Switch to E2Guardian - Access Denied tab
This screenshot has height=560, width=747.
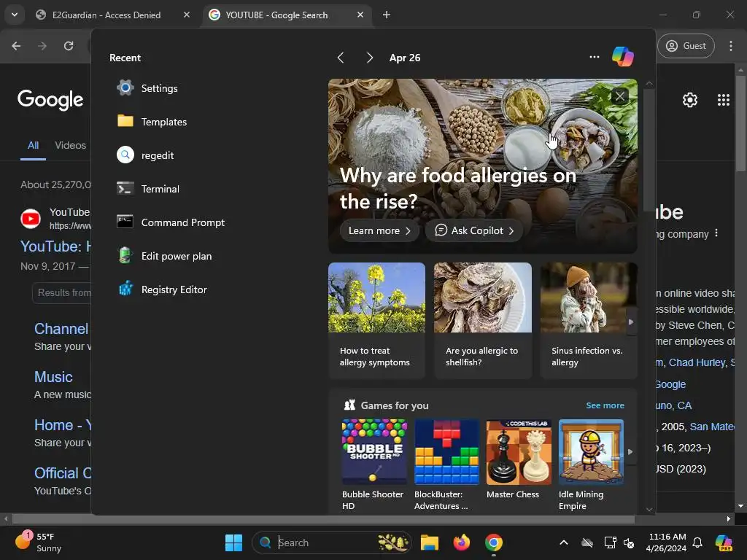point(107,15)
